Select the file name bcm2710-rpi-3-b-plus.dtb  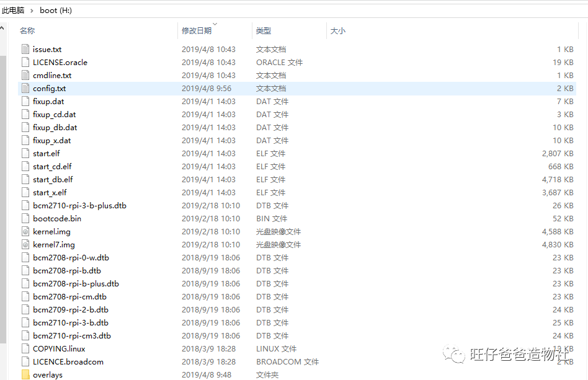79,205
